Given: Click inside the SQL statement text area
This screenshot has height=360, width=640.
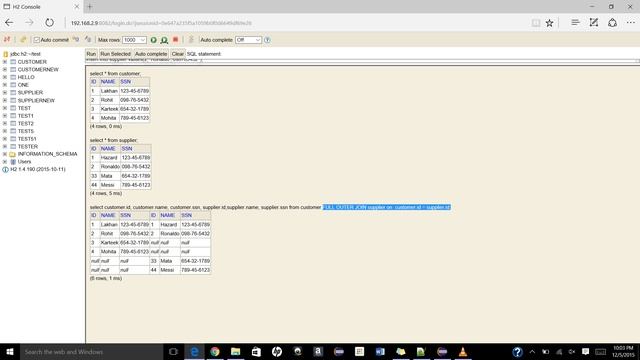Looking at the screenshot, I should [x=362, y=60].
